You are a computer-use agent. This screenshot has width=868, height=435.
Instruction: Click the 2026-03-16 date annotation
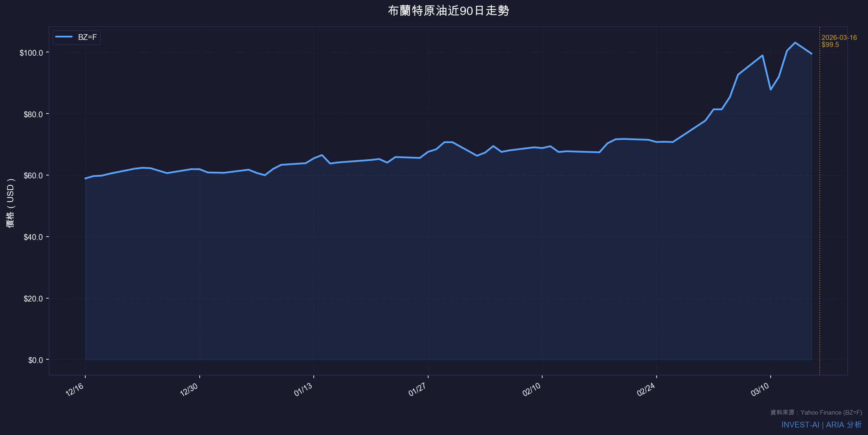(x=839, y=38)
